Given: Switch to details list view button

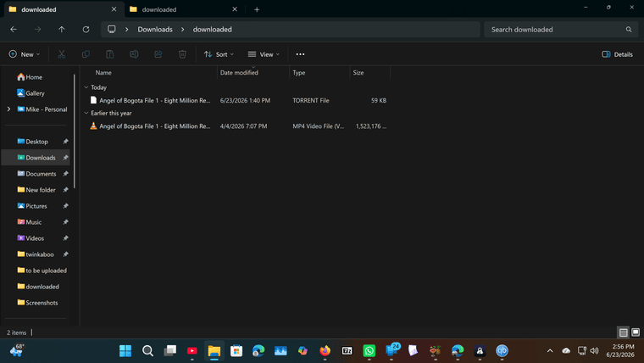Looking at the screenshot, I should point(623,332).
